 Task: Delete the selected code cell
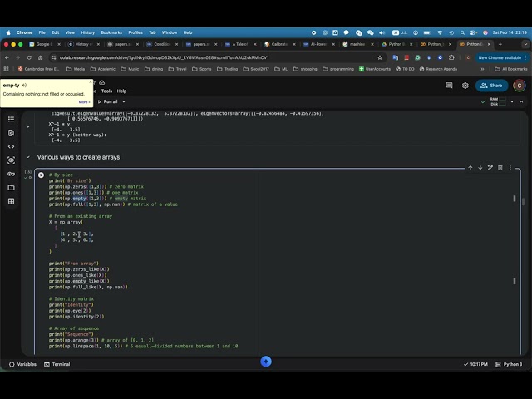click(500, 168)
